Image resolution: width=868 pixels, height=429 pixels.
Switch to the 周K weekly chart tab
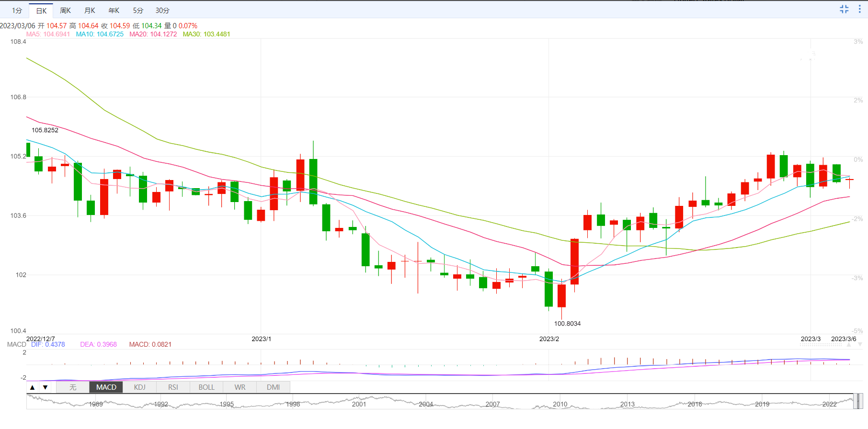(66, 11)
